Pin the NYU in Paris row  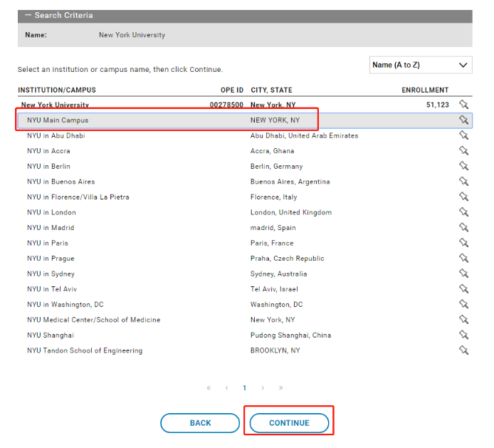(463, 243)
